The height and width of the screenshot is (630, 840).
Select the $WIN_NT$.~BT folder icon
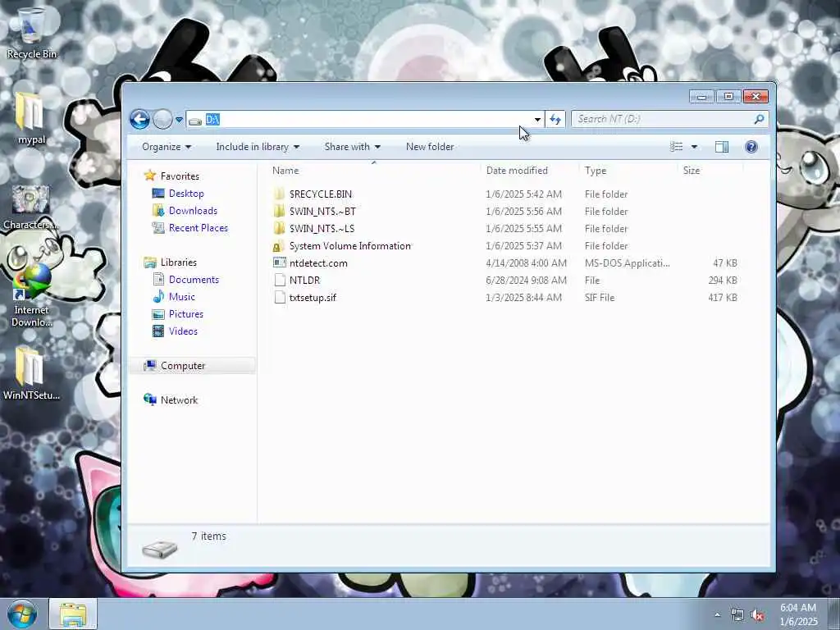[279, 211]
